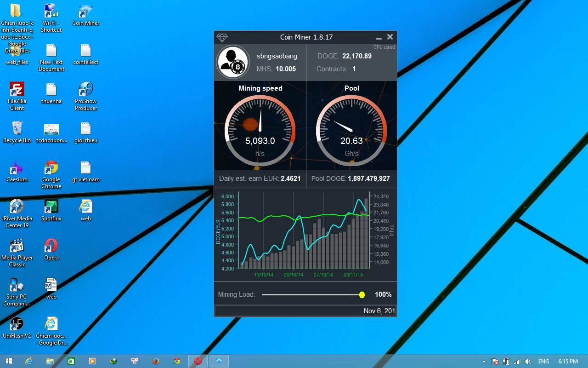The width and height of the screenshot is (588, 368).
Task: Open the Chien-luoc Google Dr HTML file
Action: [51, 332]
